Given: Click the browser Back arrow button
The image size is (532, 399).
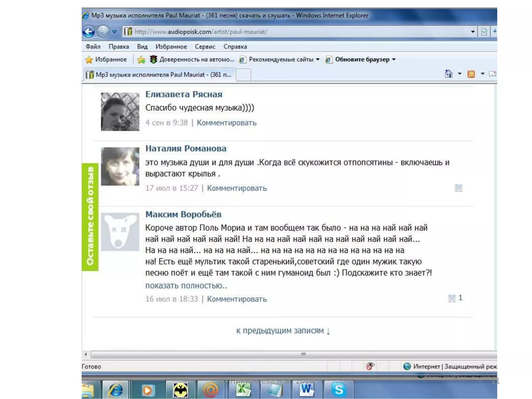Looking at the screenshot, I should [x=89, y=32].
